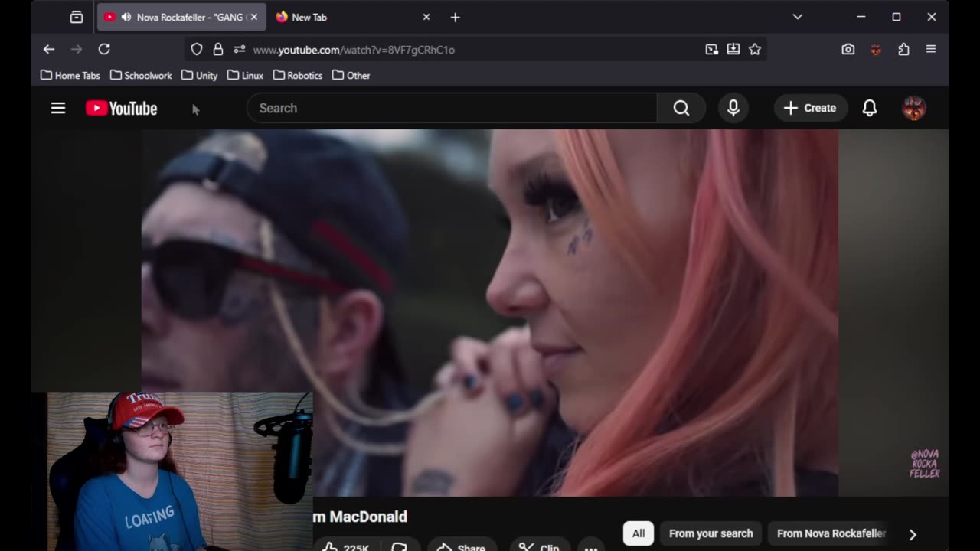
Task: Close the Nova Rockafeller tab
Action: click(x=254, y=17)
